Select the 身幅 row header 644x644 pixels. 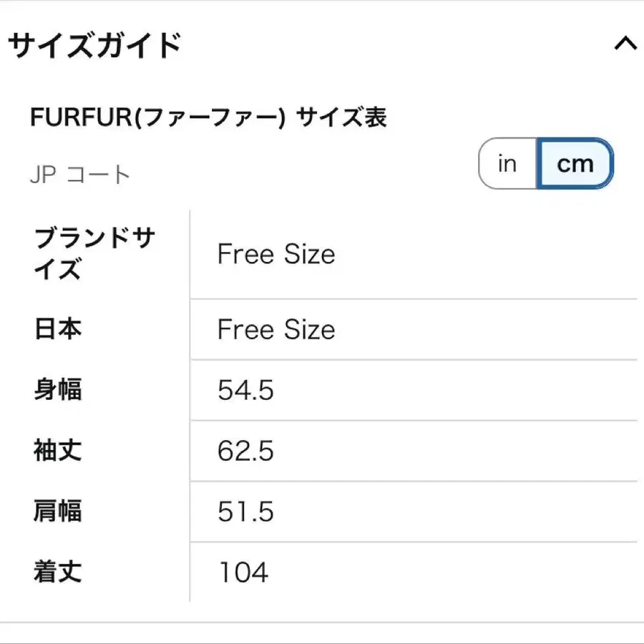[x=58, y=390]
